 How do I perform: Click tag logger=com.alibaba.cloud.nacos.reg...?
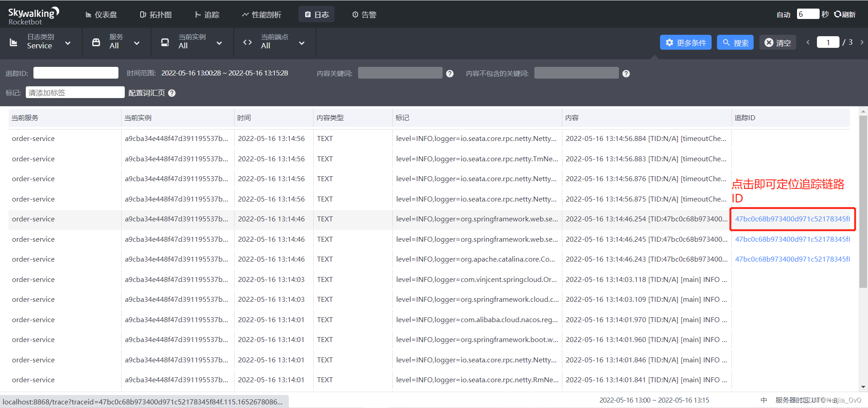[477, 320]
